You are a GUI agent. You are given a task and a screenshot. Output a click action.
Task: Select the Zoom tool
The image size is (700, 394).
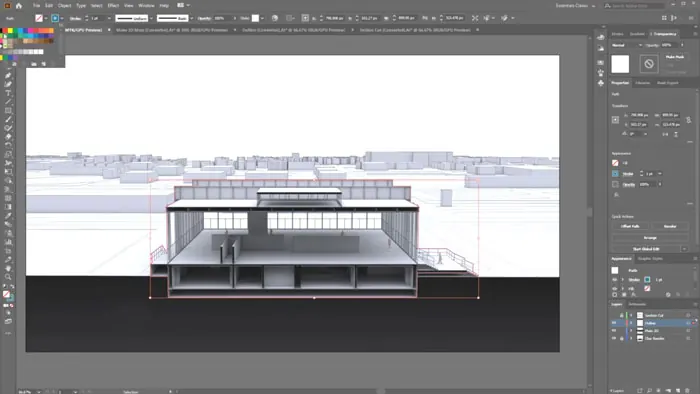tap(8, 277)
